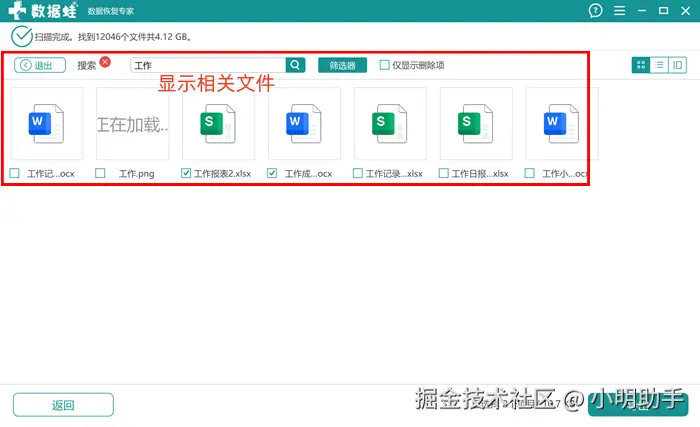Open the hamburger menu in title bar
The width and height of the screenshot is (700, 427).
(x=619, y=10)
